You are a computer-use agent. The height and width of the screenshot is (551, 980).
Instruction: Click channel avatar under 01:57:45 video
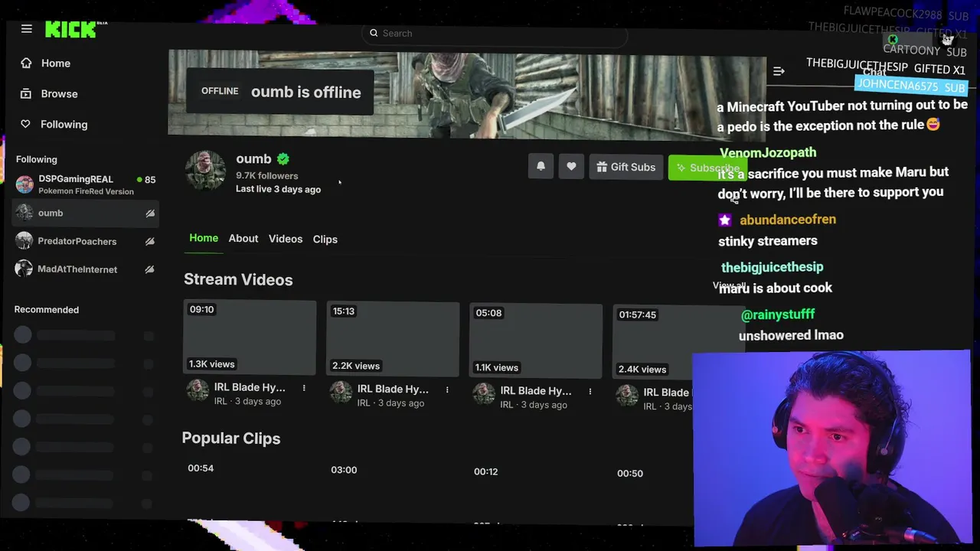pyautogui.click(x=627, y=396)
